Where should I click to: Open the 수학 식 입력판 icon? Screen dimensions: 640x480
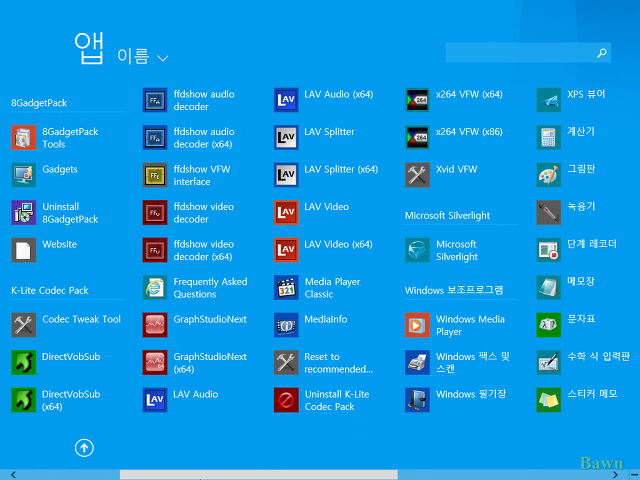pos(549,362)
